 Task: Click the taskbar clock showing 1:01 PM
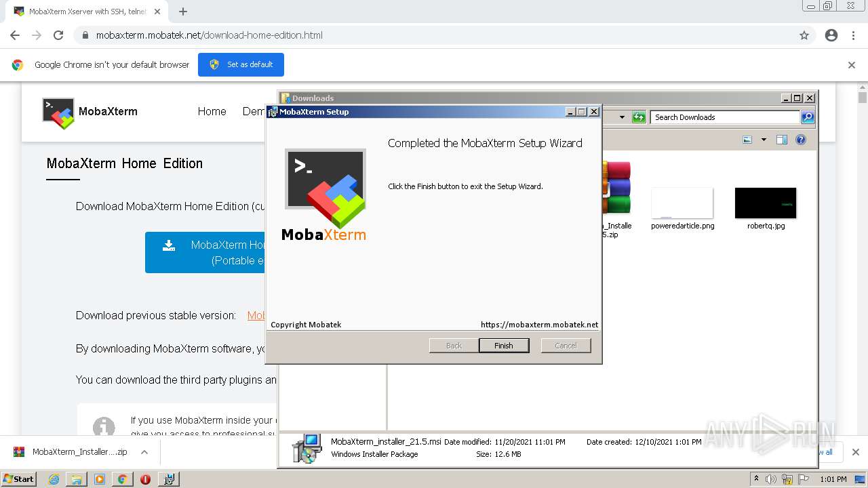(833, 479)
